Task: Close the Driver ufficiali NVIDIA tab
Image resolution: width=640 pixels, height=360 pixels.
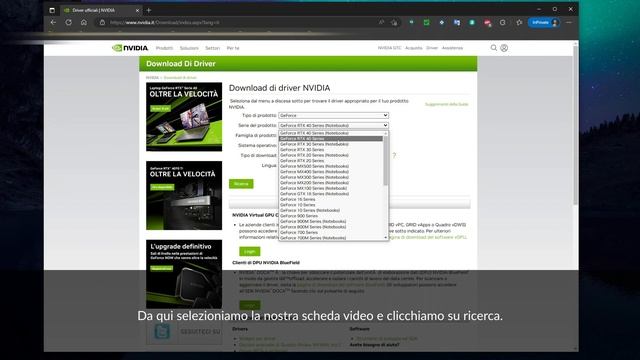Action: pos(137,10)
